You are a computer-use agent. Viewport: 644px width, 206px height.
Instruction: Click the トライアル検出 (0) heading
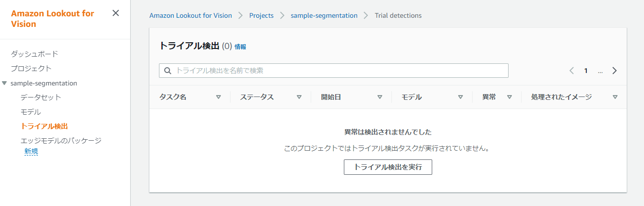[195, 46]
